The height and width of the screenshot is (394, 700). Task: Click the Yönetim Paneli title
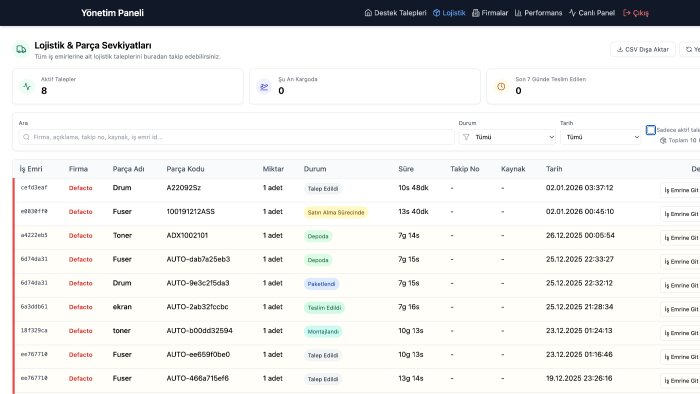(112, 13)
